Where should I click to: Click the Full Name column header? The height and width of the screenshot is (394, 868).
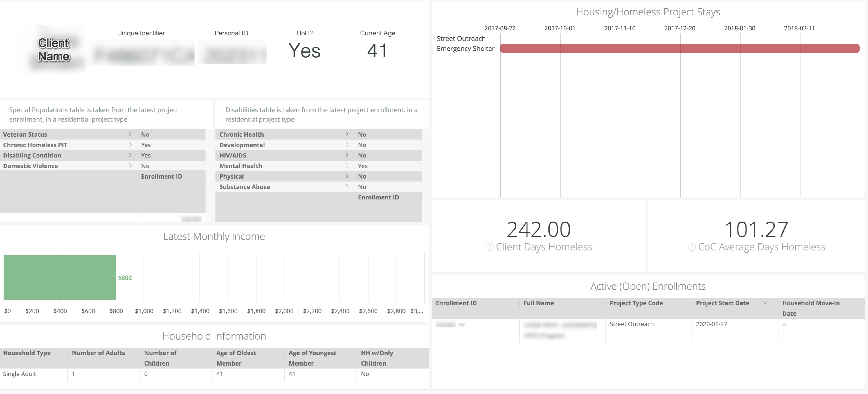pos(538,303)
